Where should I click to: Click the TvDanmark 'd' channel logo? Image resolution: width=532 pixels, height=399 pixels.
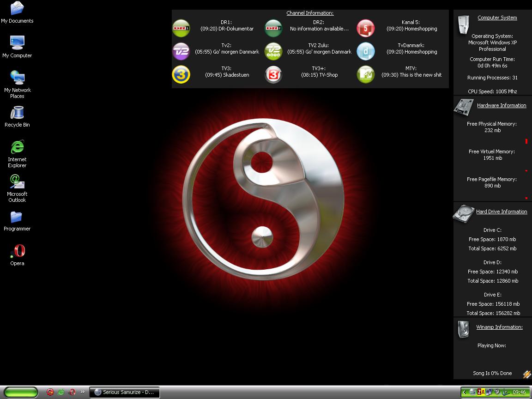click(x=366, y=51)
